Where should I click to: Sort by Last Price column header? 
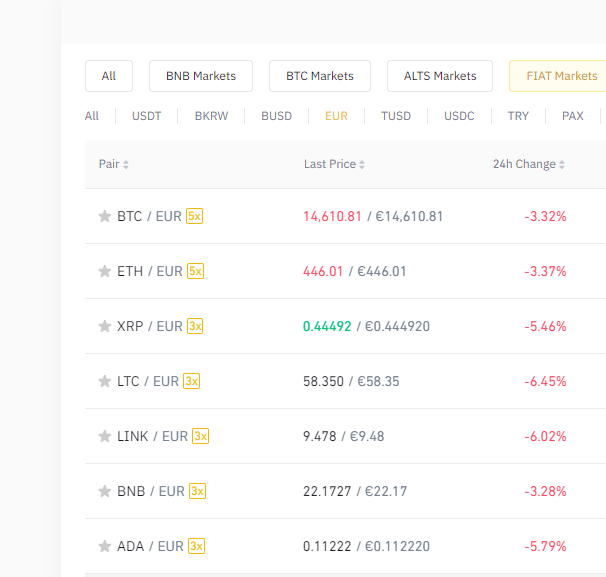click(x=334, y=164)
